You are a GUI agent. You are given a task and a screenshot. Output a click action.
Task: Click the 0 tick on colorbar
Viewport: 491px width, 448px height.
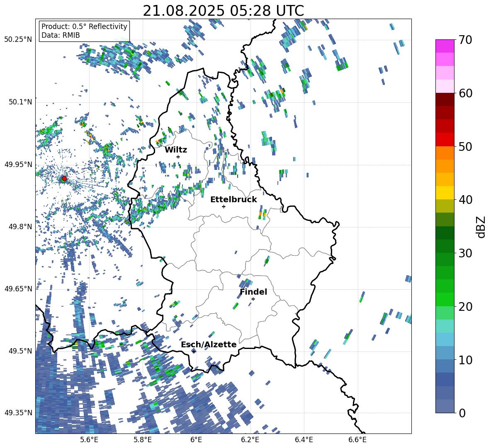pyautogui.click(x=462, y=413)
